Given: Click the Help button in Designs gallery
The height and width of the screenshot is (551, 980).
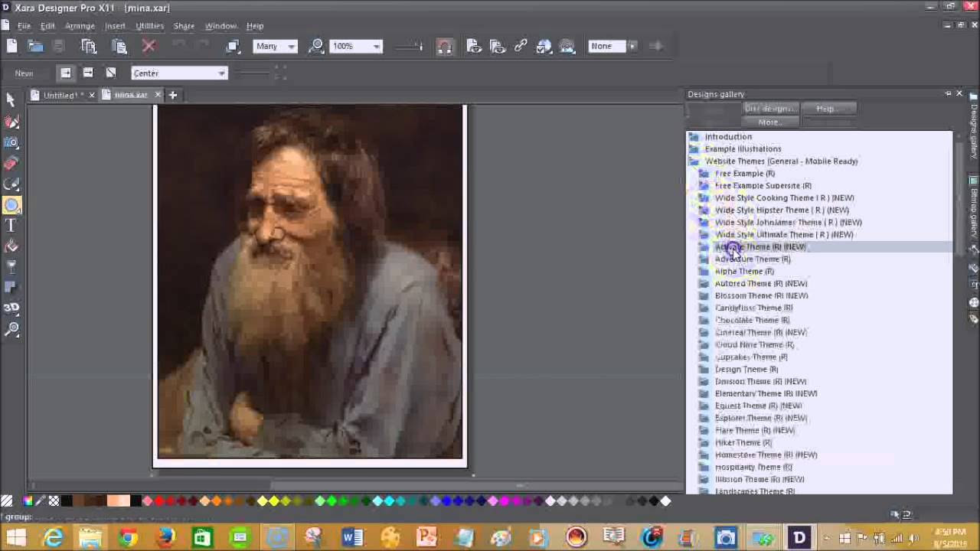Looking at the screenshot, I should coord(828,109).
